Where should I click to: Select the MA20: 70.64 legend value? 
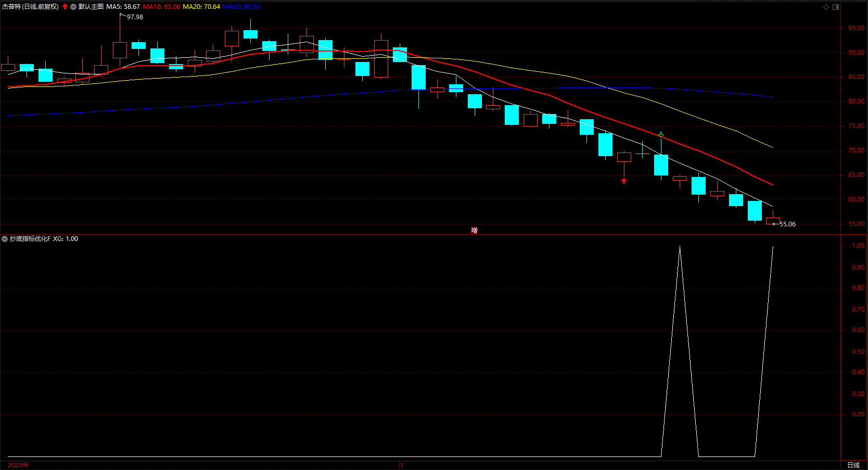pos(201,7)
